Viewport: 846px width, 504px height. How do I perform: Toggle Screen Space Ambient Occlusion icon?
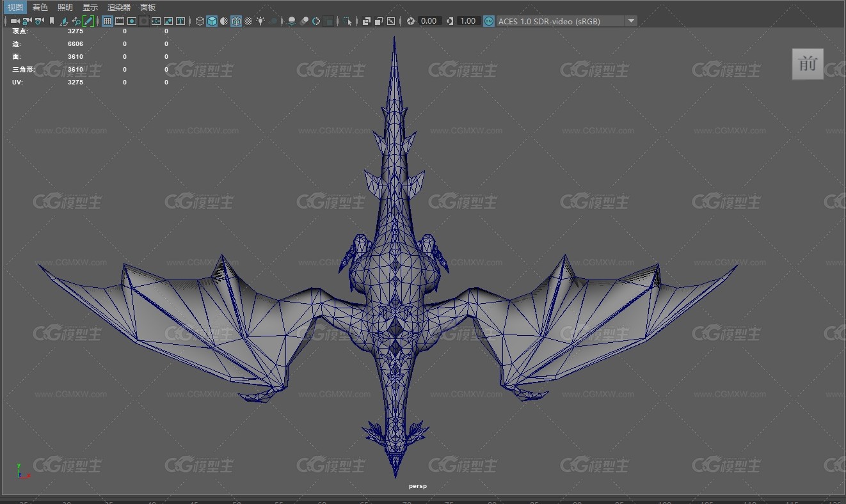(x=292, y=21)
